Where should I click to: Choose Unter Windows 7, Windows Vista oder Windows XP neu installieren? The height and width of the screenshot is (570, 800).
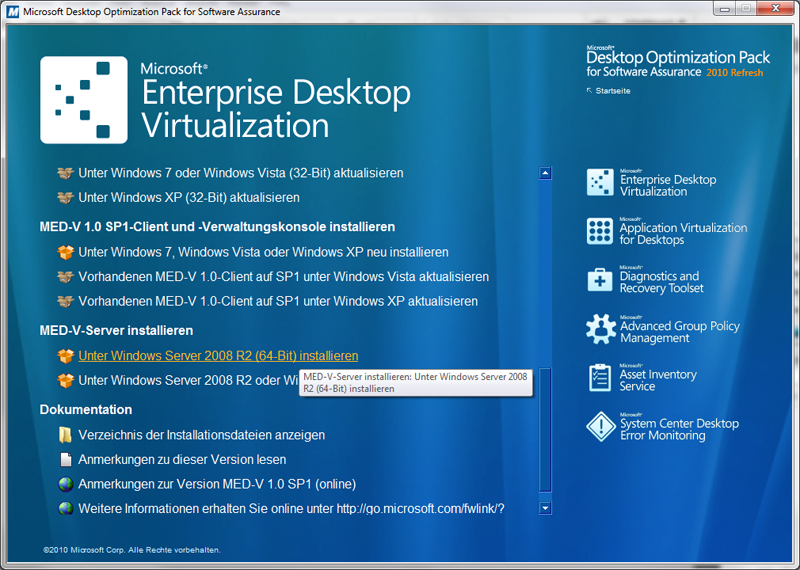263,252
